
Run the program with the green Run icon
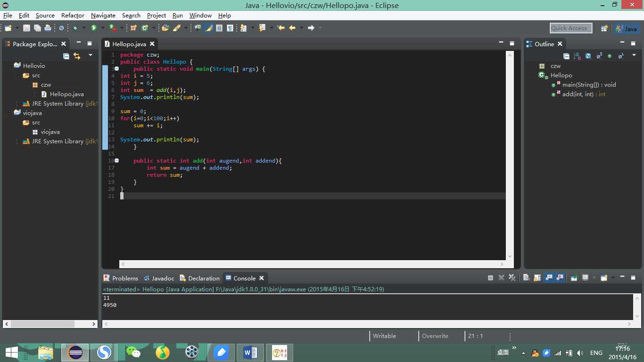click(94, 28)
